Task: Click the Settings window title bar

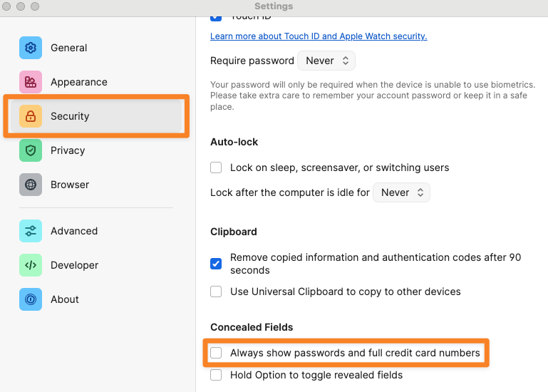Action: pyautogui.click(x=274, y=6)
